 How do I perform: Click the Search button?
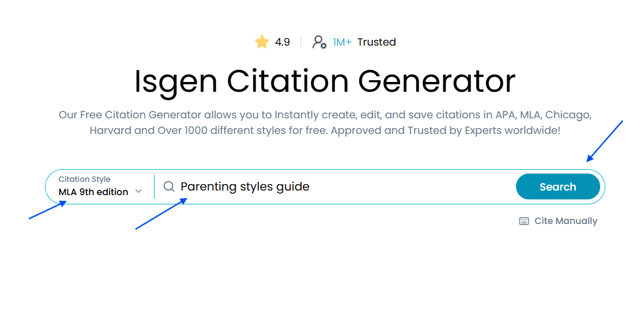point(558,186)
